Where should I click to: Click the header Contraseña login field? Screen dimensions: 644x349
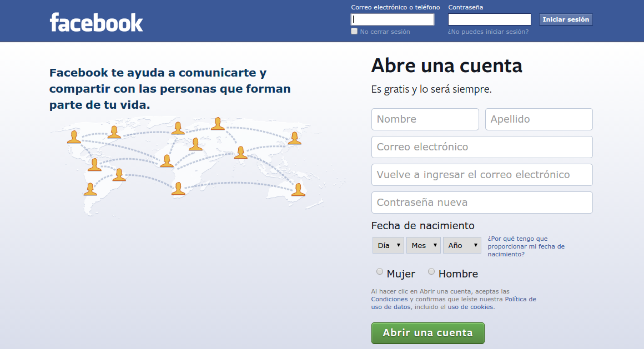(x=489, y=19)
